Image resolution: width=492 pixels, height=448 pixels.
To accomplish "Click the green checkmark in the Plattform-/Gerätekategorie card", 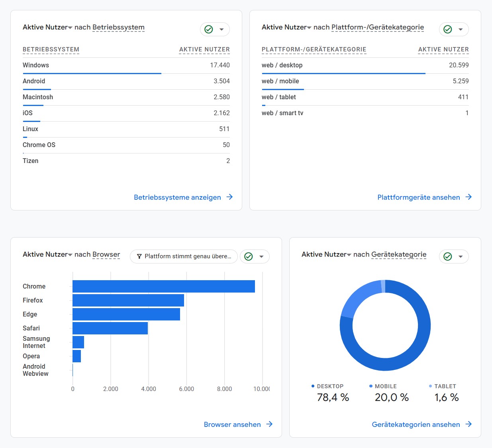I will click(x=447, y=29).
